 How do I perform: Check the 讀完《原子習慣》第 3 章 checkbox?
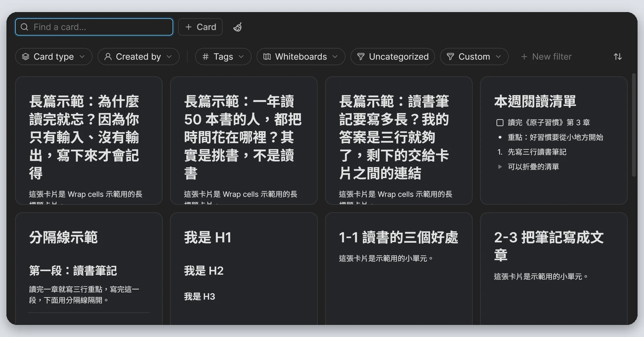500,122
